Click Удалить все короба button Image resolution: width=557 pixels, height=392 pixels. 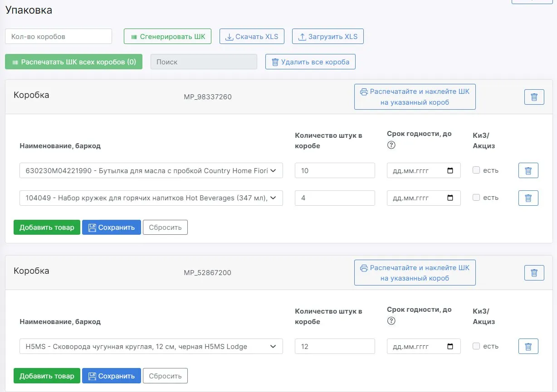pos(310,62)
